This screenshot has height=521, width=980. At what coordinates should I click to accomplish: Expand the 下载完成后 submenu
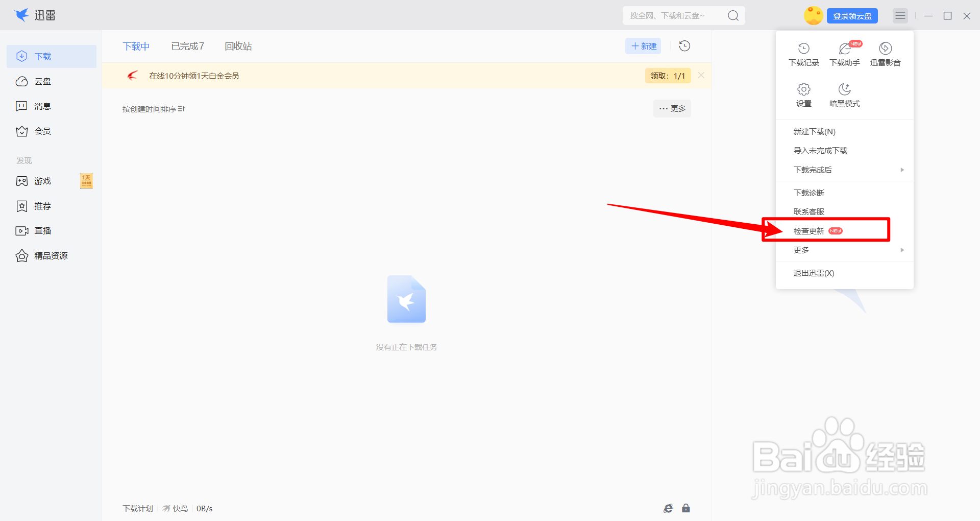pyautogui.click(x=845, y=170)
